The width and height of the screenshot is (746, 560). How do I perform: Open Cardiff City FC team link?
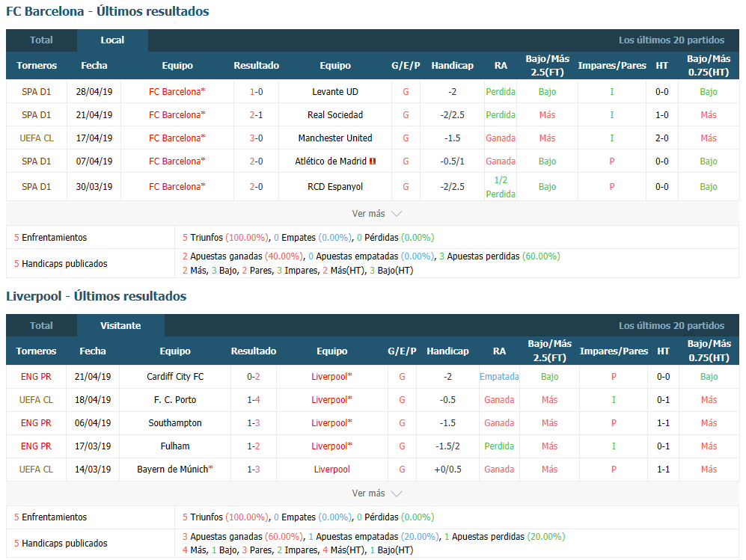tap(175, 377)
